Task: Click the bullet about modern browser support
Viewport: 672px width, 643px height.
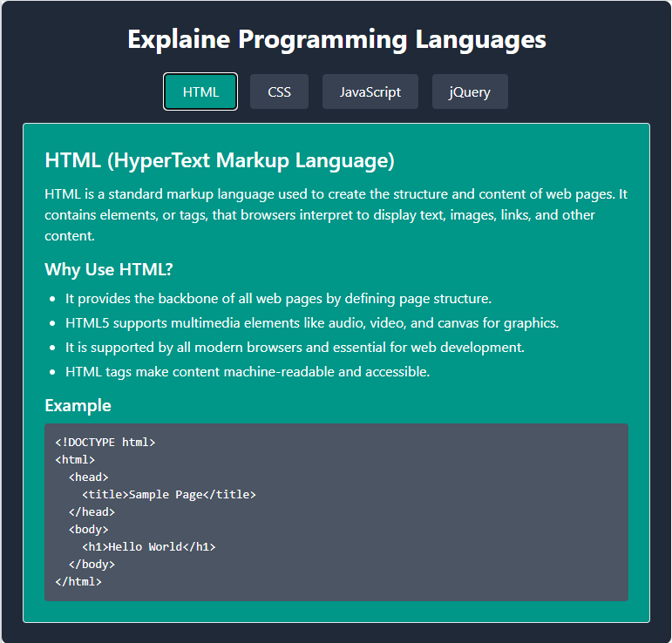Action: click(295, 348)
